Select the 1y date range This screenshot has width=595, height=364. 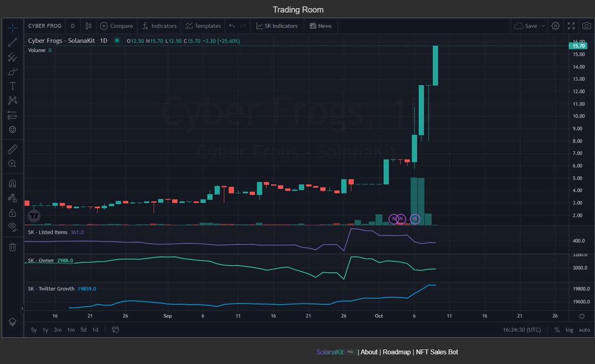(46, 330)
